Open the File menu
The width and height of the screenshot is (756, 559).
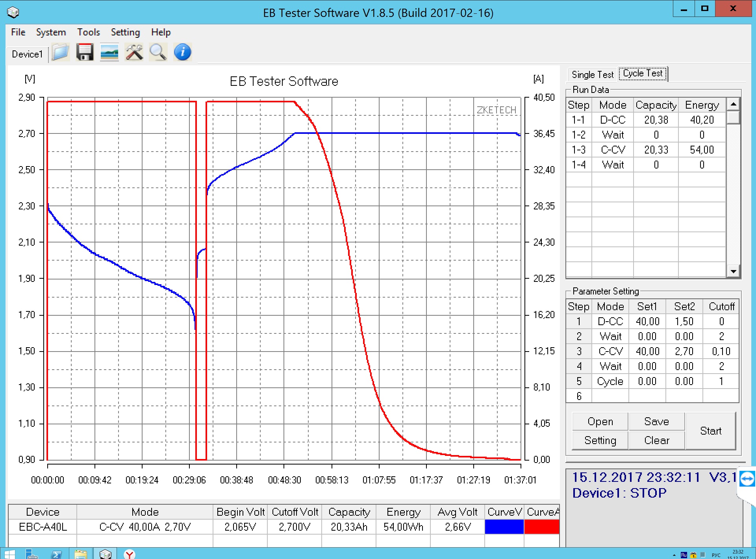(x=18, y=32)
